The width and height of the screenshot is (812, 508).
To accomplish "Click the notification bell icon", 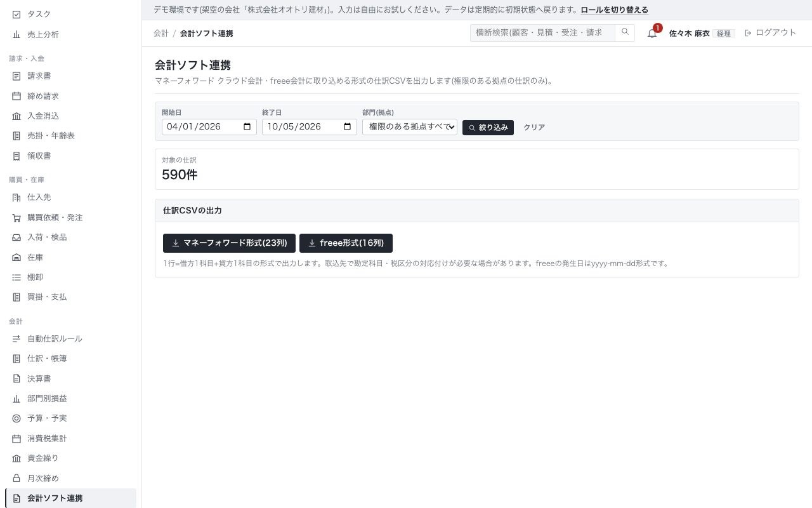I will 652,33.
